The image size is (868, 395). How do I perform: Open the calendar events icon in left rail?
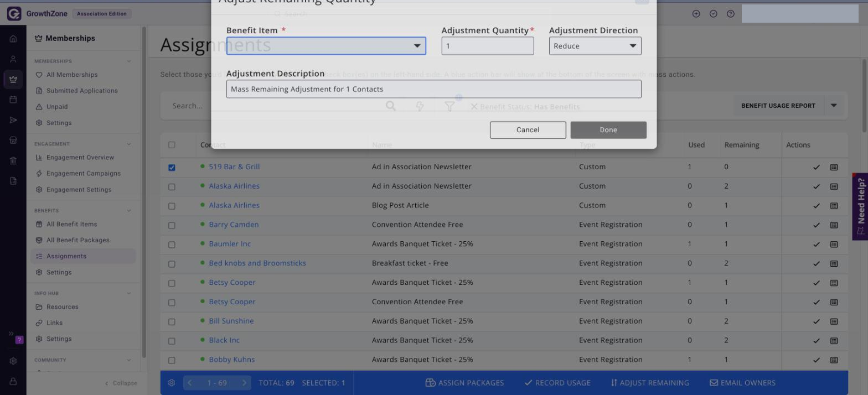click(13, 100)
